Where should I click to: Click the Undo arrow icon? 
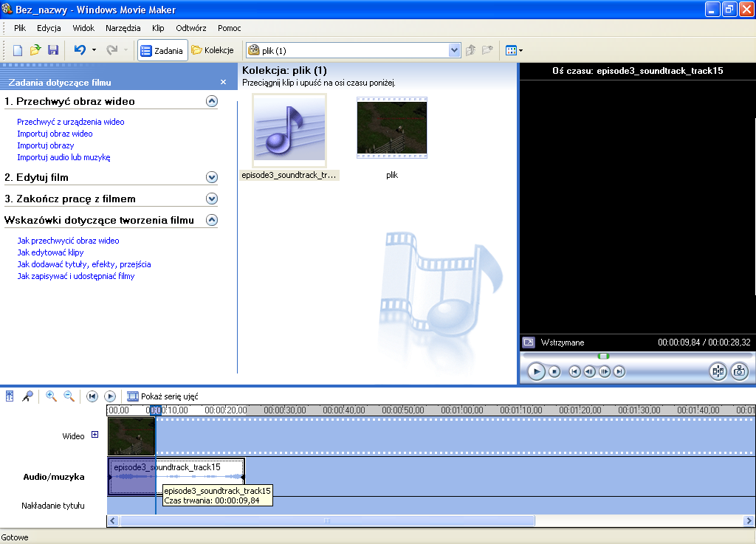click(x=80, y=50)
